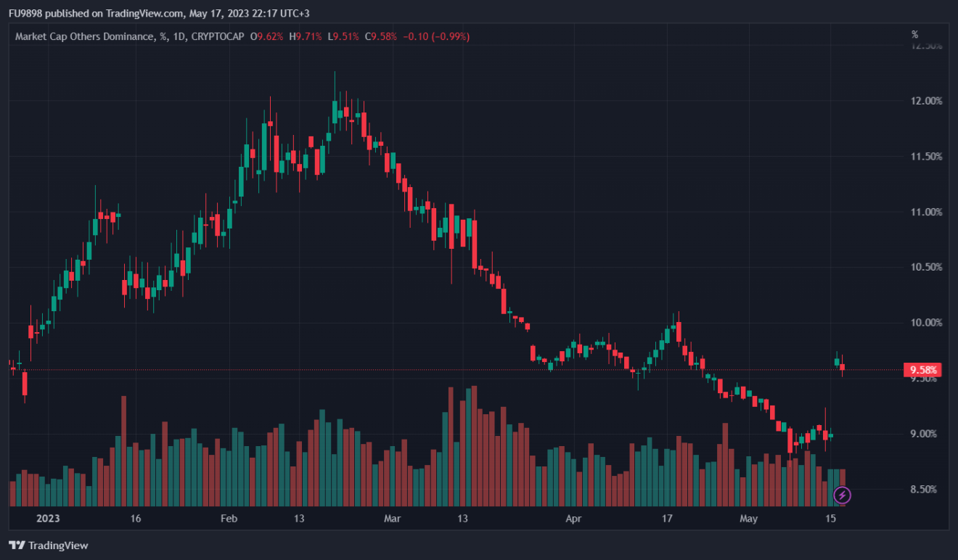This screenshot has height=560, width=958.
Task: Select the Mar label on time axis
Action: (x=392, y=519)
